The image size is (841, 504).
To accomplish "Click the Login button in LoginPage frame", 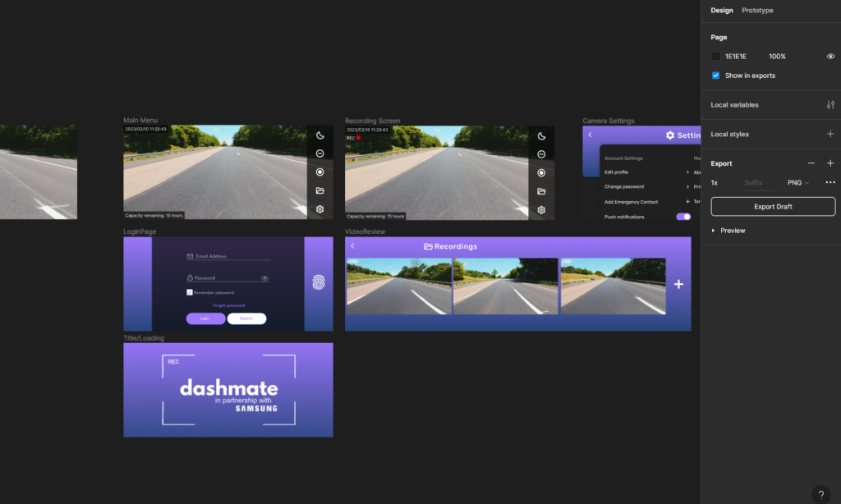I will click(205, 318).
